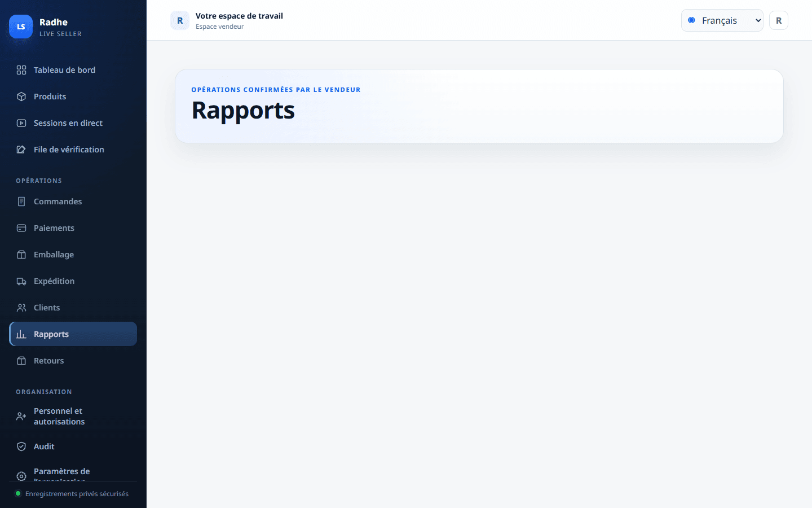
Task: Navigate to File de vérification
Action: pos(73,150)
